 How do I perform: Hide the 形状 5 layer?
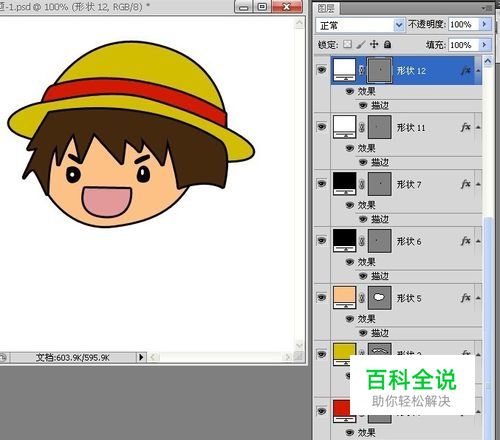(322, 297)
